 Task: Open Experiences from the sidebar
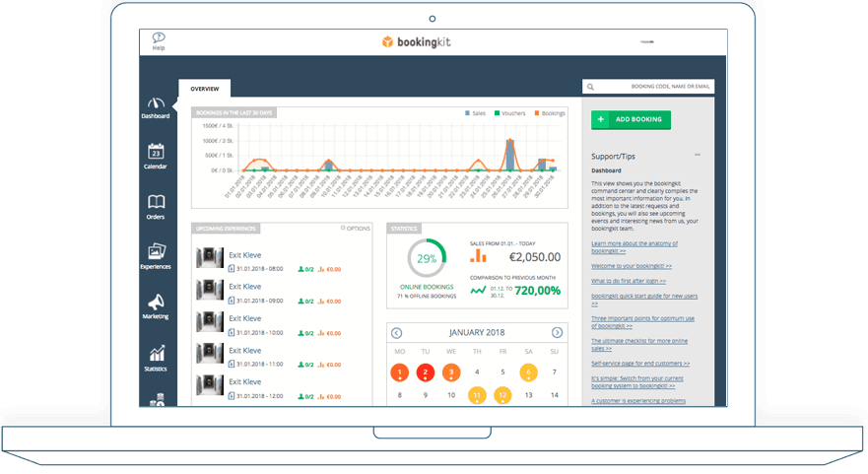[155, 257]
